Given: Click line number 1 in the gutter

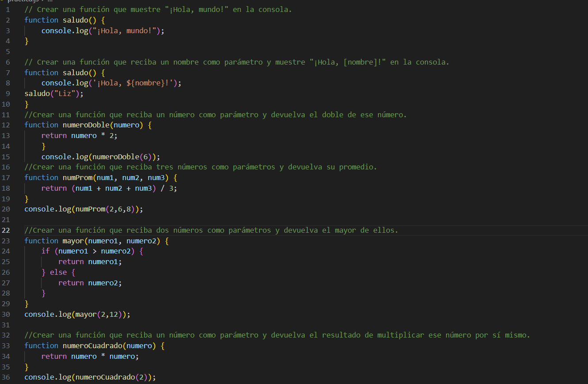Looking at the screenshot, I should click(x=8, y=9).
